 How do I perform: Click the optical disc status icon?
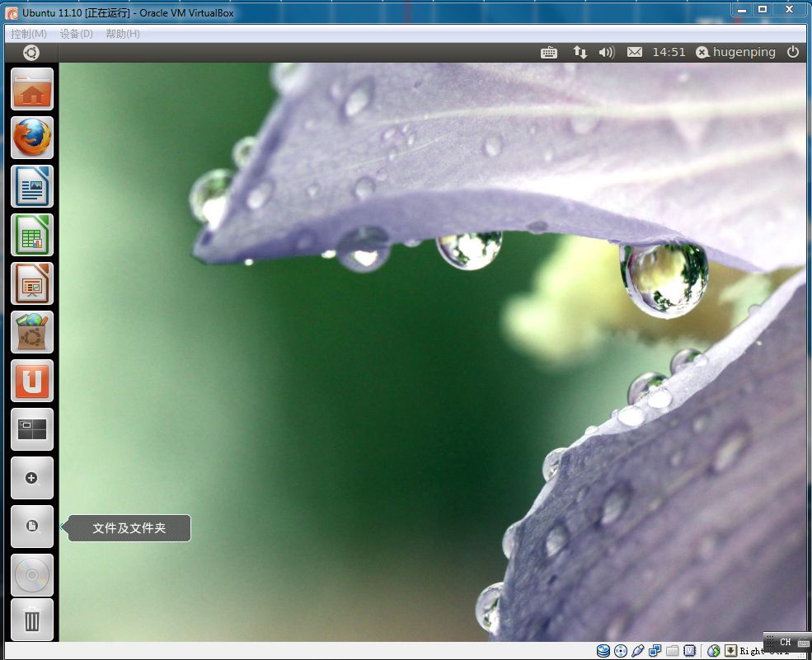click(621, 651)
